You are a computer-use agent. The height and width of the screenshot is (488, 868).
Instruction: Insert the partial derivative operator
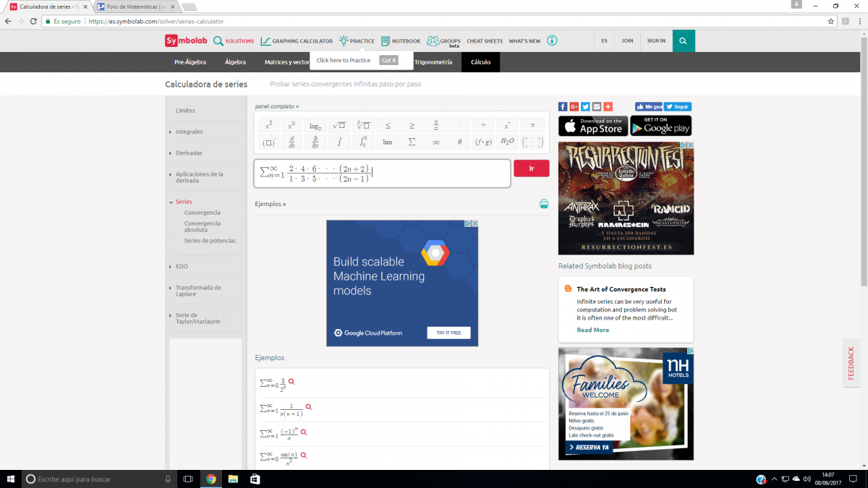(315, 142)
